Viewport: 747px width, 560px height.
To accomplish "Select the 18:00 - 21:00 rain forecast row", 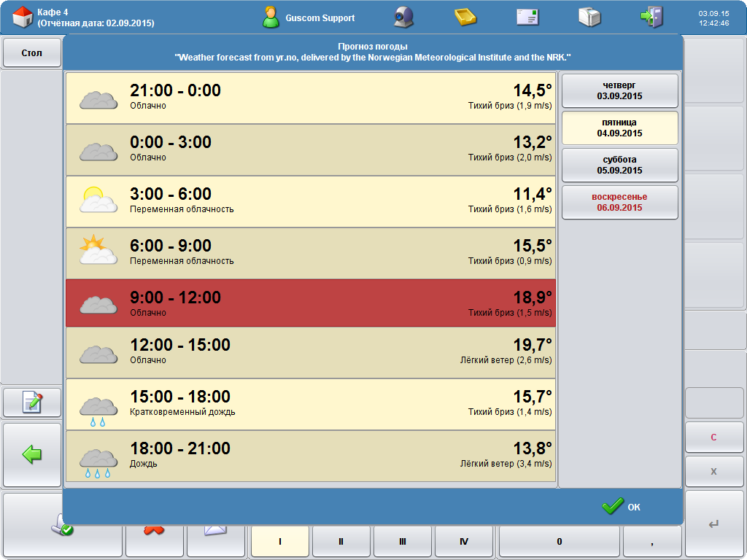I will tap(311, 456).
